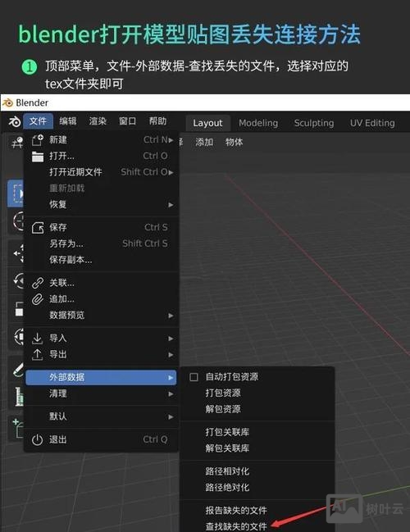The height and width of the screenshot is (532, 410).
Task: Expand the 清理 submenu
Action: coord(102,393)
